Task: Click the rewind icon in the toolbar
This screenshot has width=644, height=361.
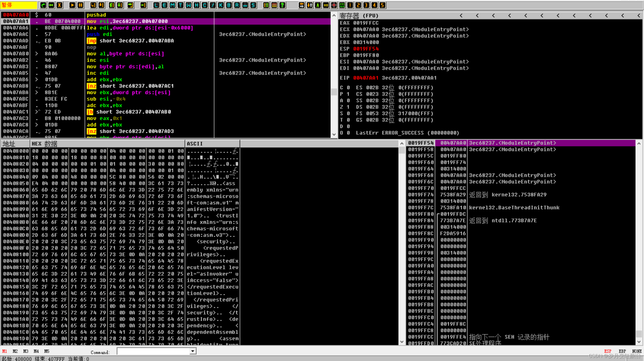Action: click(51, 5)
